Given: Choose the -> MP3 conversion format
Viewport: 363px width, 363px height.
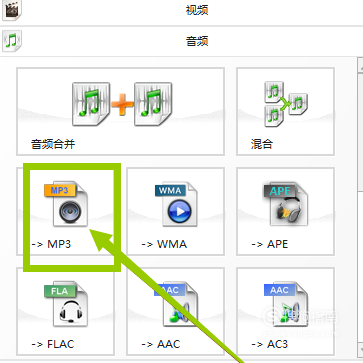Looking at the screenshot, I should (x=65, y=211).
